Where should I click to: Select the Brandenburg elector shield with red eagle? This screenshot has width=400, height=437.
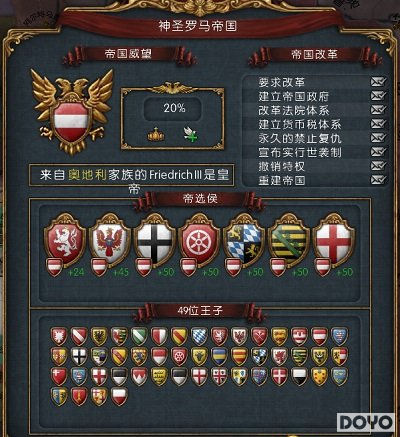(110, 240)
